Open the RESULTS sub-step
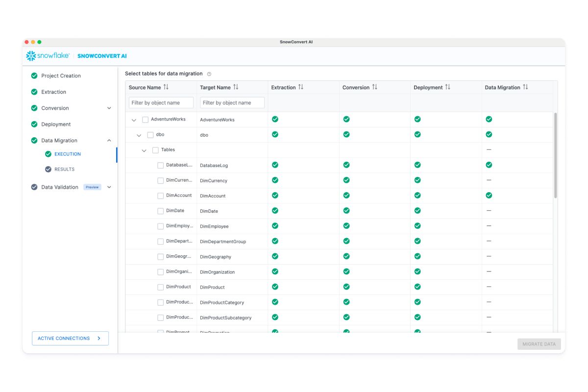 pyautogui.click(x=64, y=169)
